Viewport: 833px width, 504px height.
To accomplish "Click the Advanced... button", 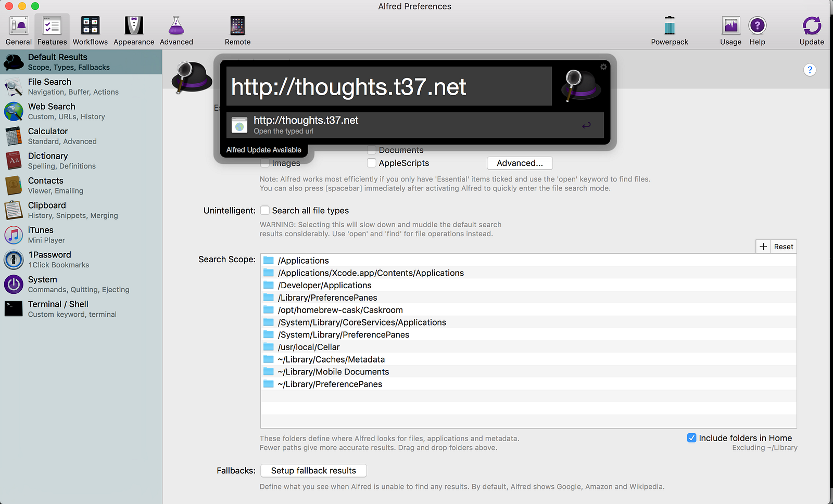I will point(520,163).
